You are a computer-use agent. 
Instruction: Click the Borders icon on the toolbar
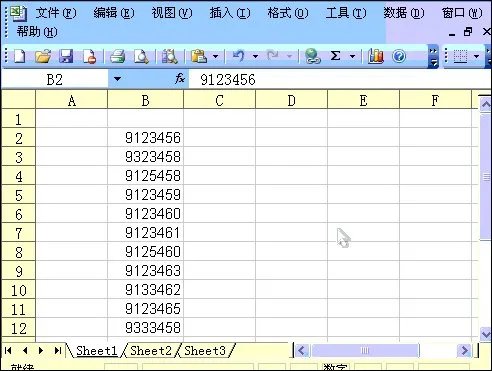click(461, 56)
